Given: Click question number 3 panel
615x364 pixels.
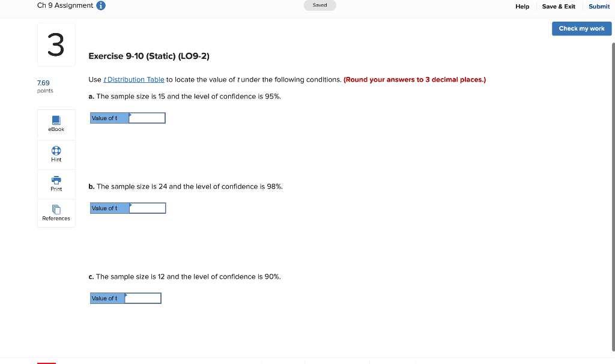Looking at the screenshot, I should point(56,44).
